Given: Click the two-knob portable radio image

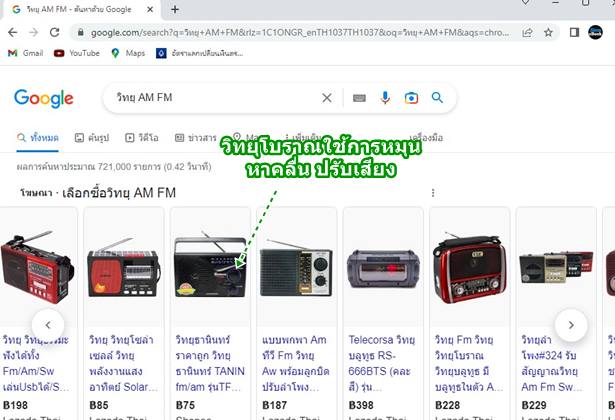Looking at the screenshot, I should coord(297,269).
